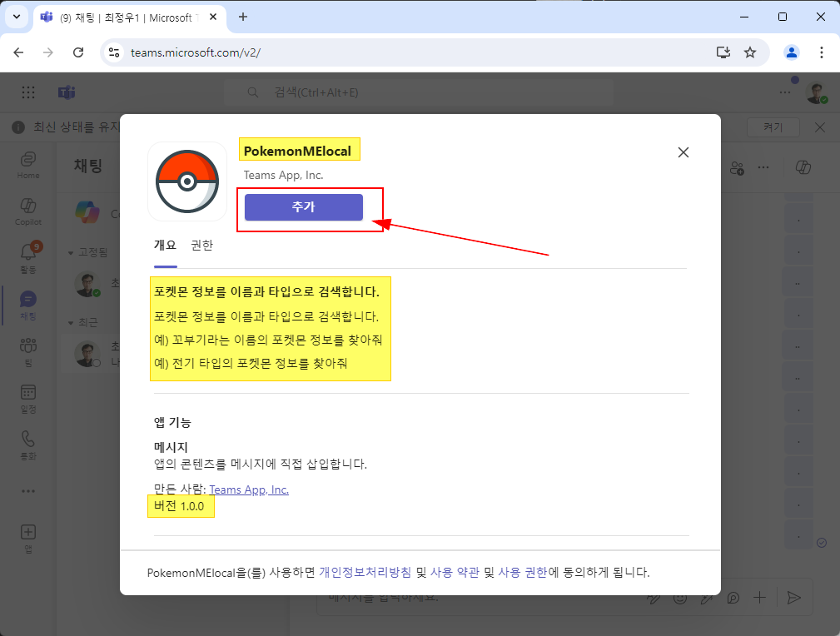The height and width of the screenshot is (636, 840).
Task: Dismiss the notification banner
Action: point(820,127)
